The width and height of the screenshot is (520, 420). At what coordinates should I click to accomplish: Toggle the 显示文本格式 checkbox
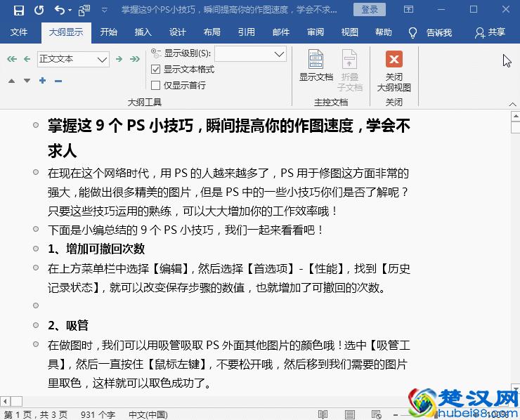point(155,70)
